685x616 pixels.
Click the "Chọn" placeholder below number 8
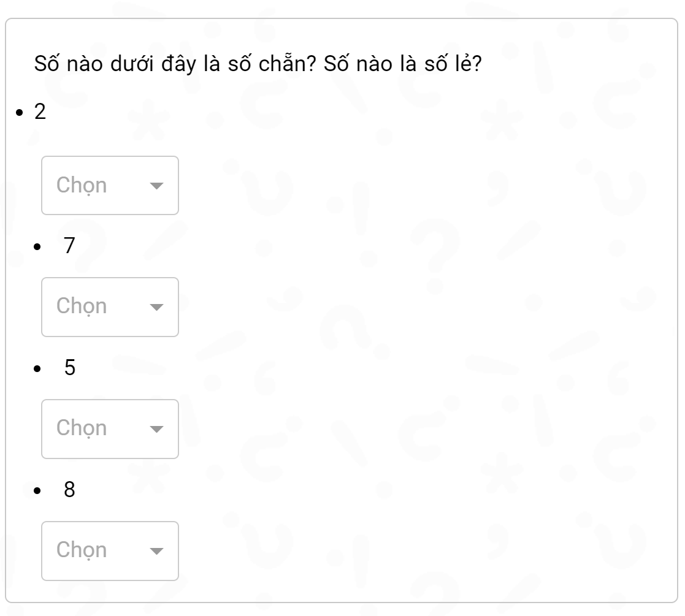tap(82, 550)
